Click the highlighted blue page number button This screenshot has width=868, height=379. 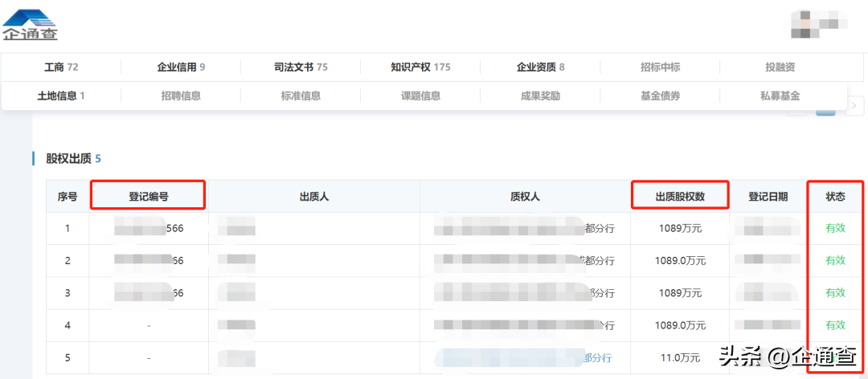[825, 111]
